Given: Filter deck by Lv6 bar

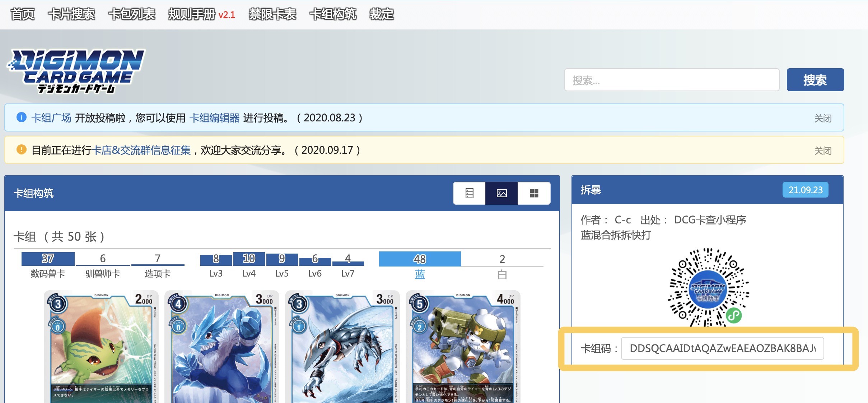Looking at the screenshot, I should [x=315, y=265].
